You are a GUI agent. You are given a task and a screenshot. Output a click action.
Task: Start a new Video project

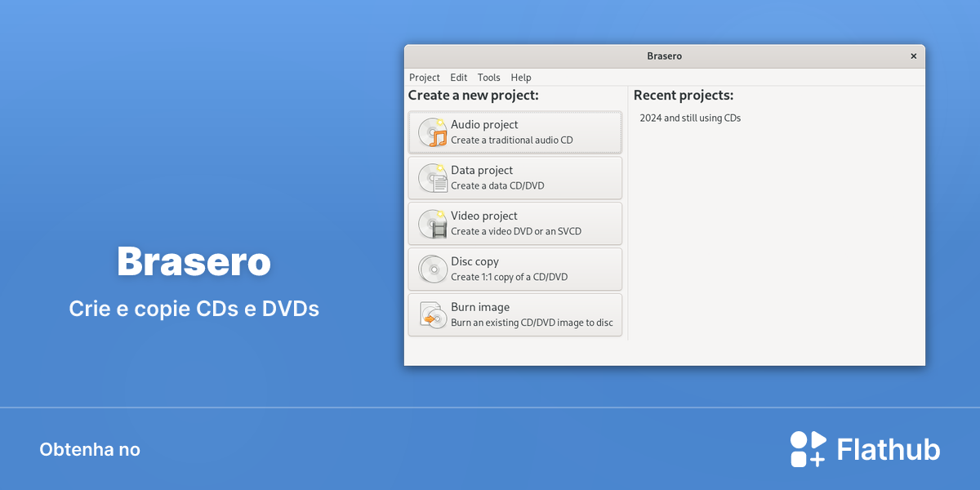point(515,224)
